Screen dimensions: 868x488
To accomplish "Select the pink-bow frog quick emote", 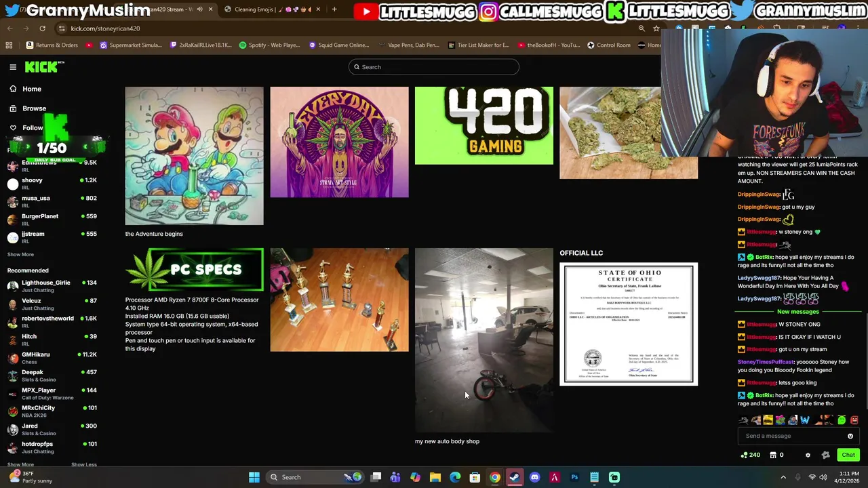I will tap(780, 420).
